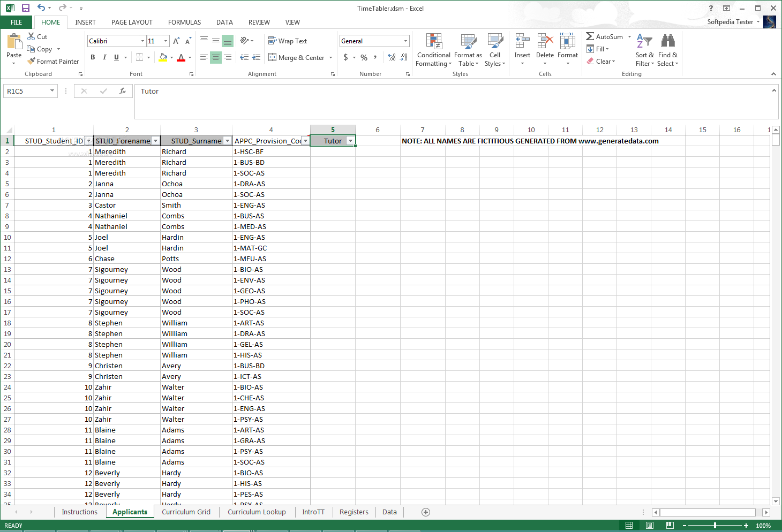Undo the last action
782x532 pixels.
pyautogui.click(x=41, y=8)
